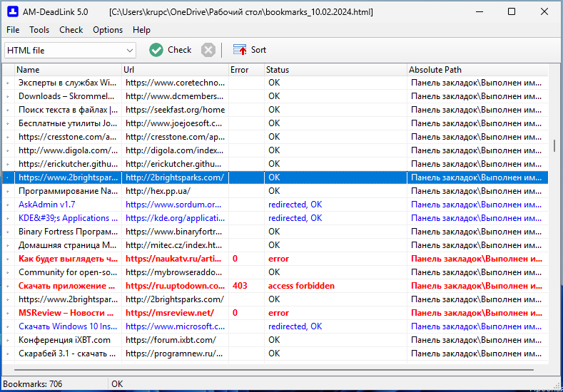Select the https://www.sordum.or... URL cell
Image resolution: width=563 pixels, height=392 pixels.
[x=173, y=205]
